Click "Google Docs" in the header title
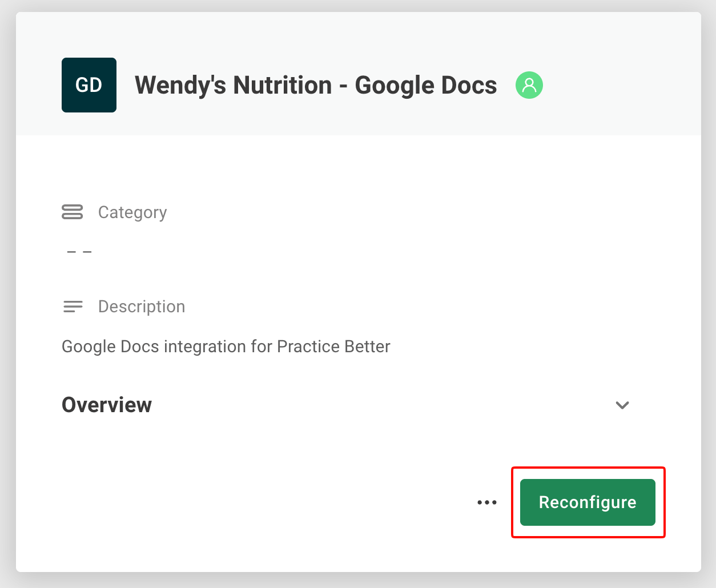Image resolution: width=716 pixels, height=588 pixels. click(x=426, y=85)
